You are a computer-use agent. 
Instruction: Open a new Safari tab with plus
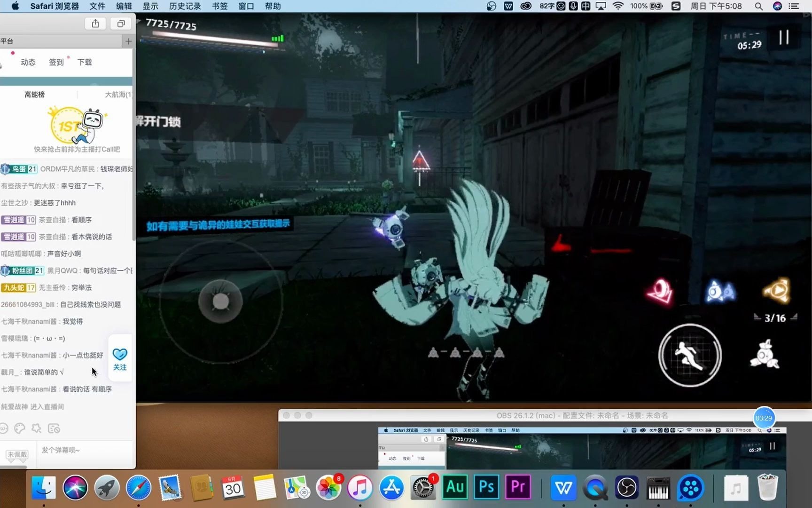tap(128, 41)
